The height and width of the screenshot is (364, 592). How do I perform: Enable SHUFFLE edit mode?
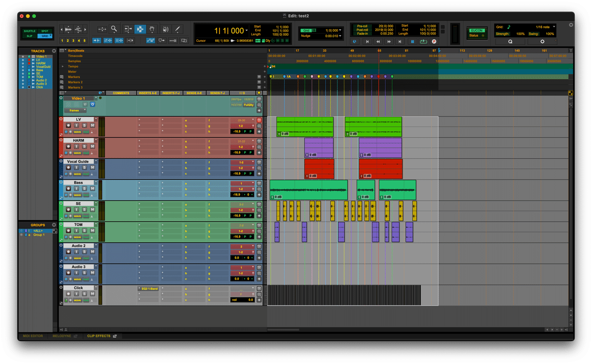click(x=30, y=31)
